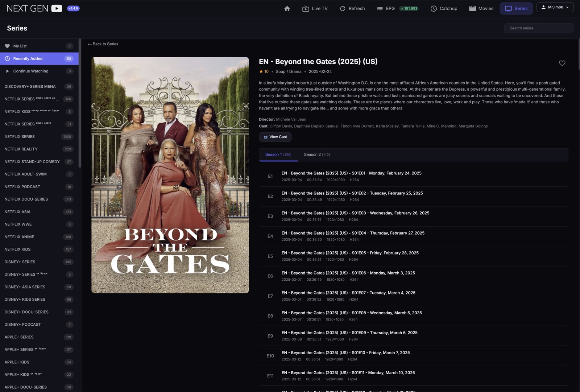Select the Season 1 tab
580x392 pixels.
(x=278, y=154)
